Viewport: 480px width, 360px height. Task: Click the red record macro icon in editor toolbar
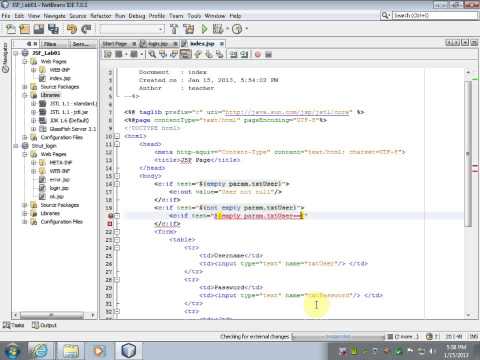tap(257, 54)
